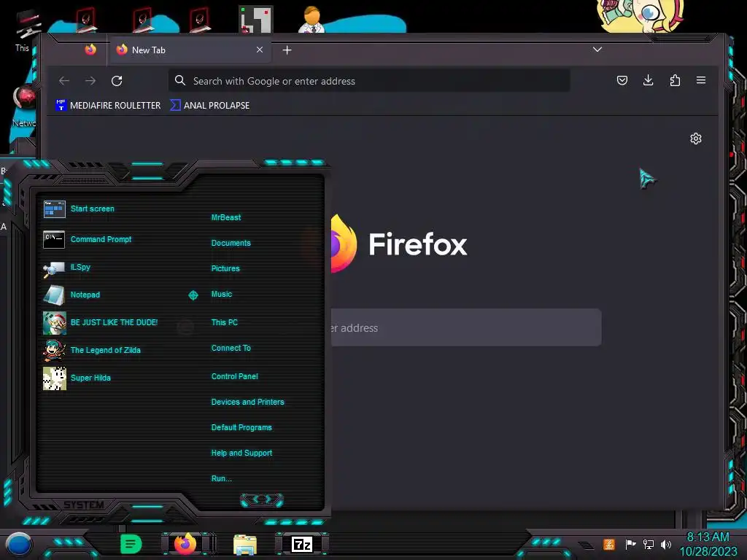Open a new tab with plus button
747x560 pixels.
[x=287, y=50]
